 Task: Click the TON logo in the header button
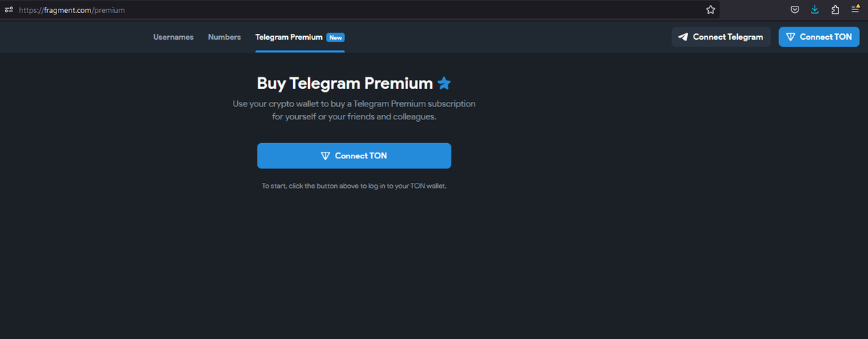coord(791,37)
